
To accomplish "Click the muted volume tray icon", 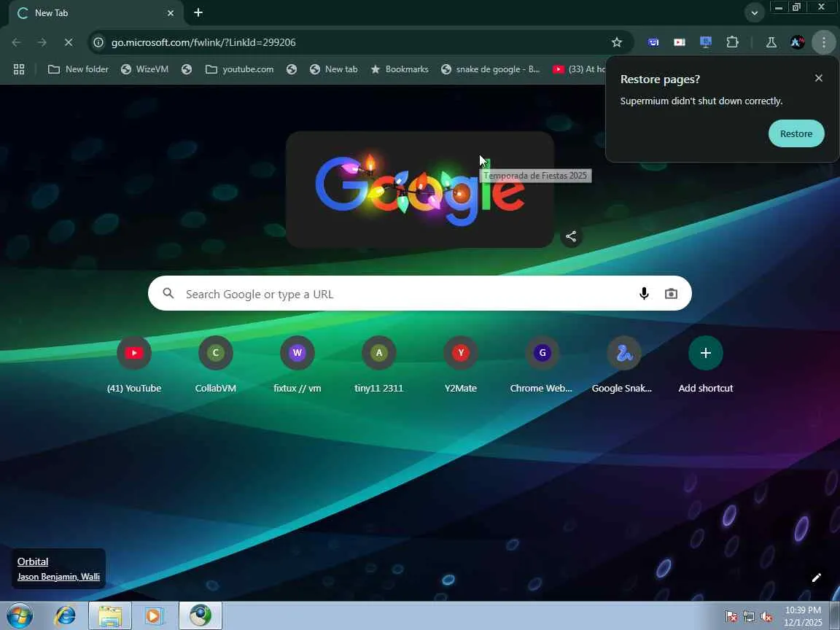I will [x=766, y=617].
